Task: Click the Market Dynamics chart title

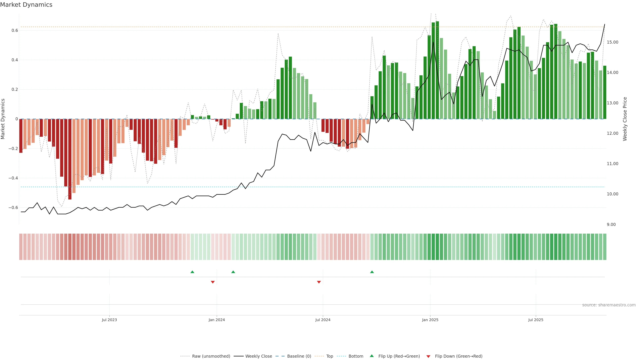Action: [x=26, y=5]
